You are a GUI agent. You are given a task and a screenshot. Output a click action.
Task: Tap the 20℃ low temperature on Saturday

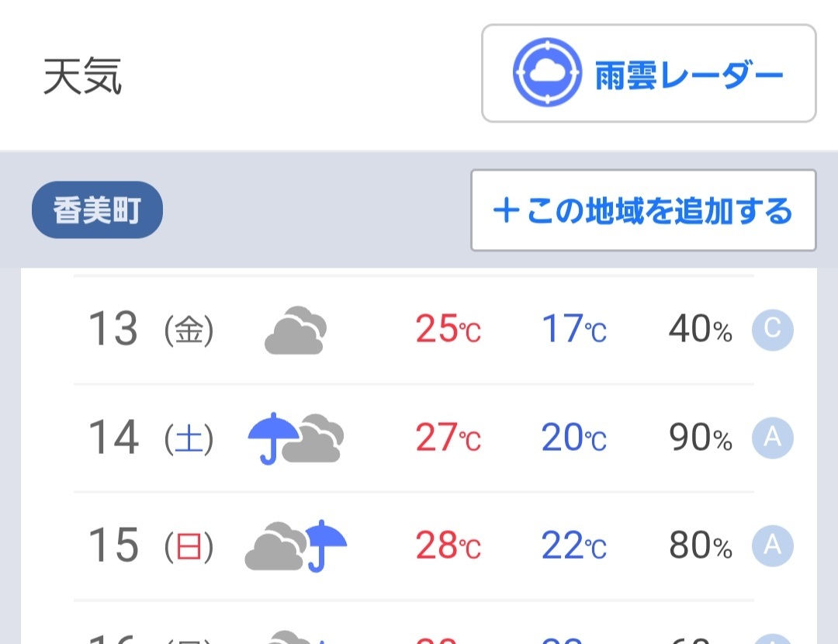(574, 437)
